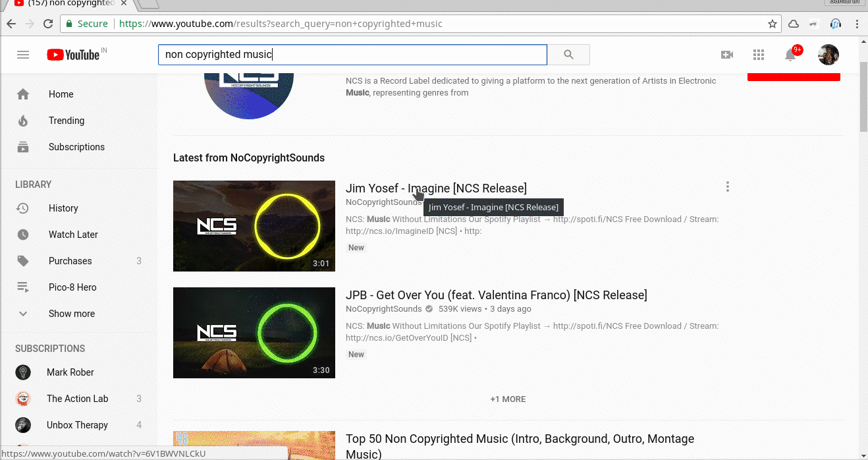Go back using browser back arrow
Image resolution: width=868 pixels, height=460 pixels.
11,24
